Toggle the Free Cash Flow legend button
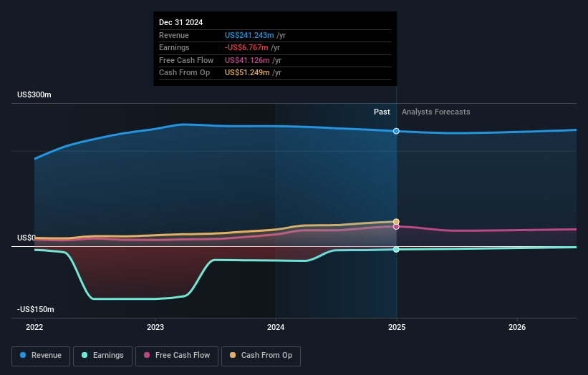The width and height of the screenshot is (588, 375). point(177,356)
